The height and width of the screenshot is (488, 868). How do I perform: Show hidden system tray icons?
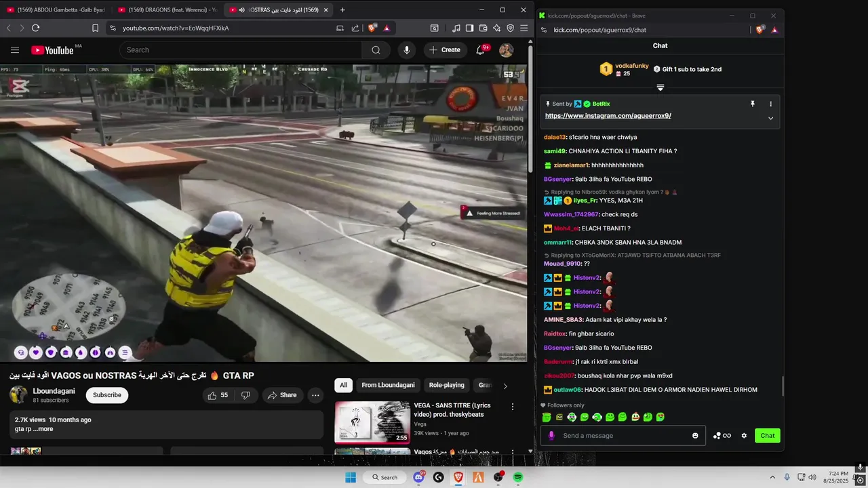pyautogui.click(x=772, y=477)
